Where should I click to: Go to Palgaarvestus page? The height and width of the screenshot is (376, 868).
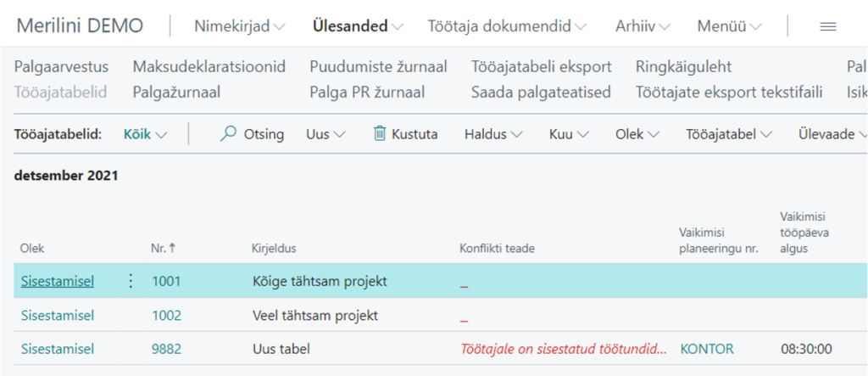point(62,66)
